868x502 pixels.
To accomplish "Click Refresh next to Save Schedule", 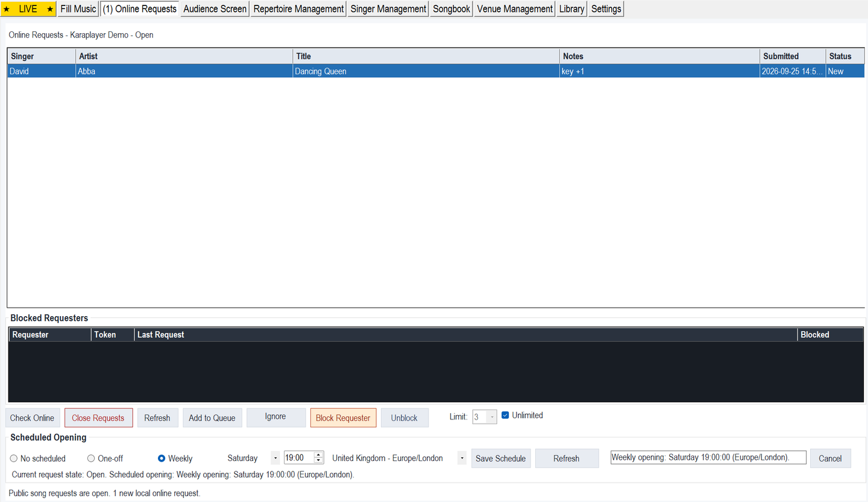I will pos(567,459).
